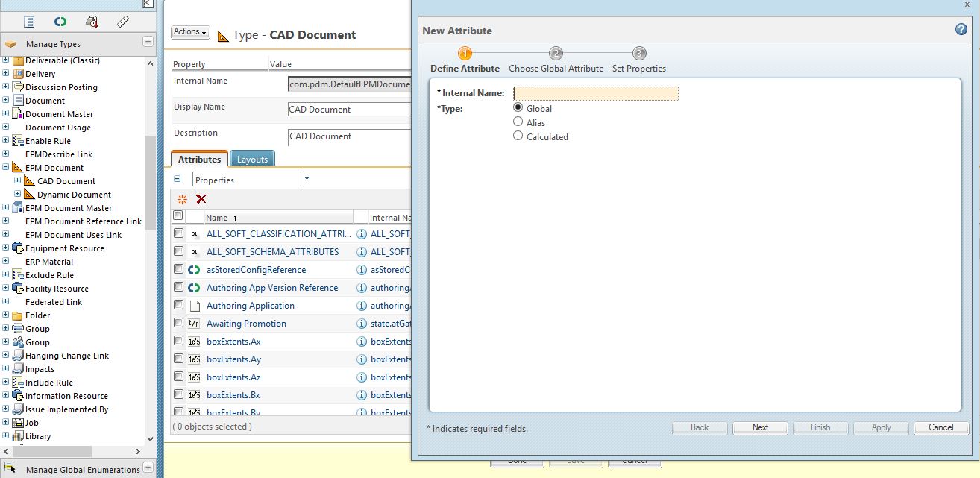
Task: Click info icon for Authoring Application row
Action: click(x=362, y=306)
